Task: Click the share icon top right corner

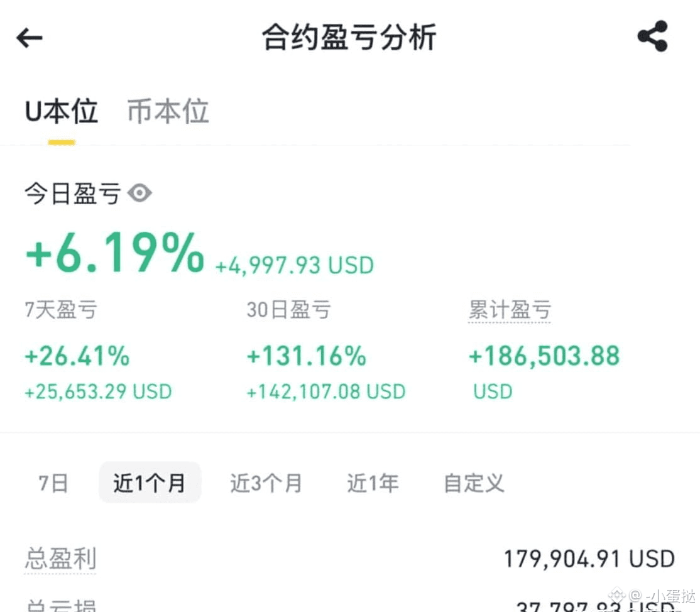Action: coord(654,36)
